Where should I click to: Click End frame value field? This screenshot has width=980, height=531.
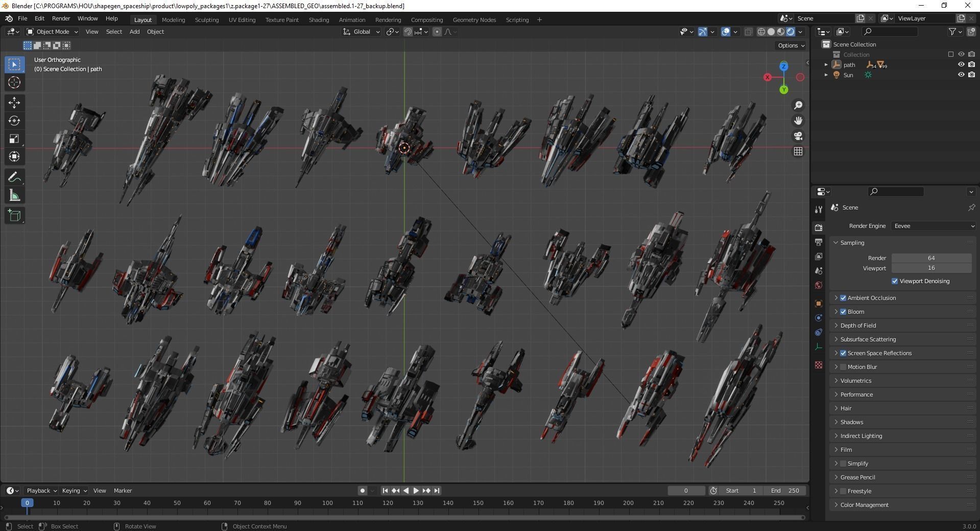[786, 491]
